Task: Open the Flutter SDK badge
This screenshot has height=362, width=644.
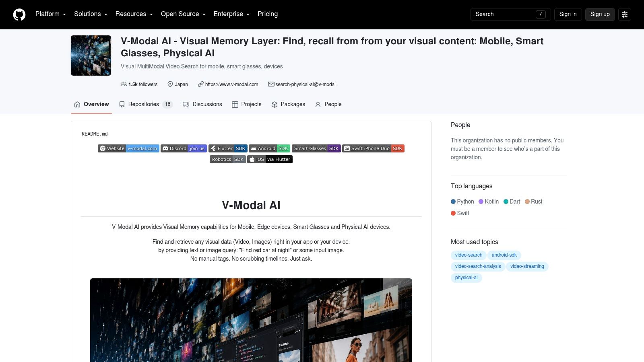Action: point(228,148)
